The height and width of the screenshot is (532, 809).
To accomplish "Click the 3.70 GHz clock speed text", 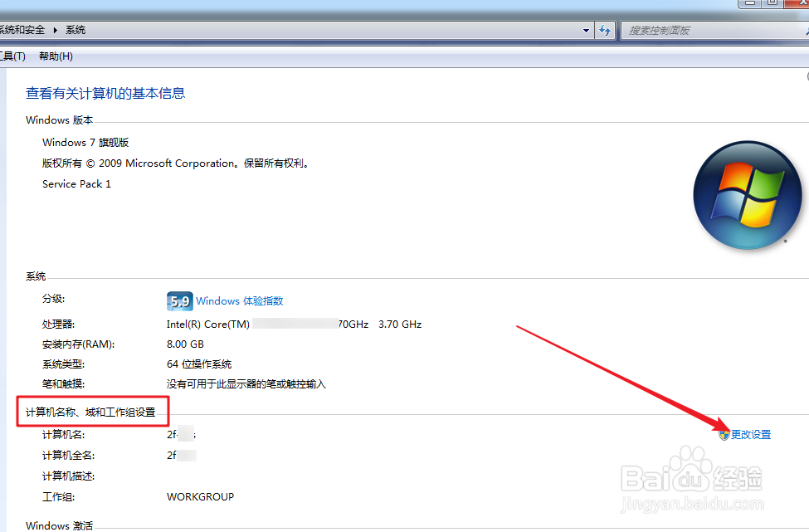I will tap(400, 324).
